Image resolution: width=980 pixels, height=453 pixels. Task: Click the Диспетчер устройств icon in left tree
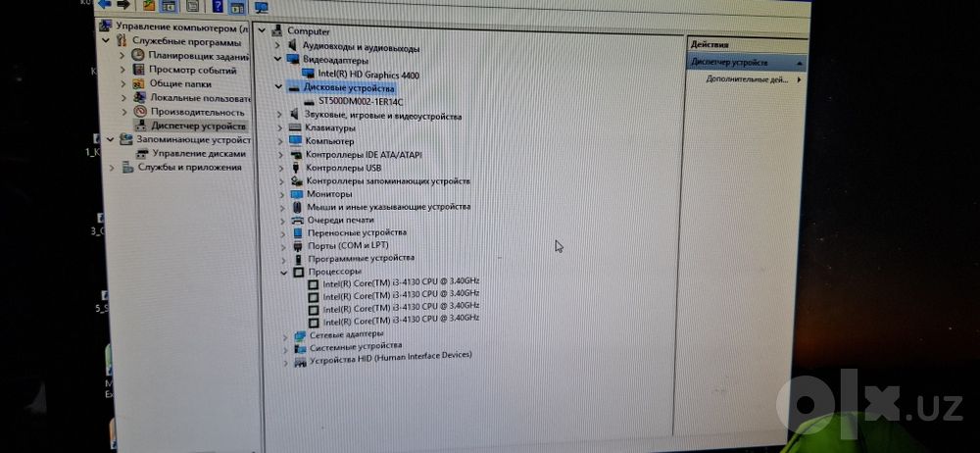tap(141, 126)
